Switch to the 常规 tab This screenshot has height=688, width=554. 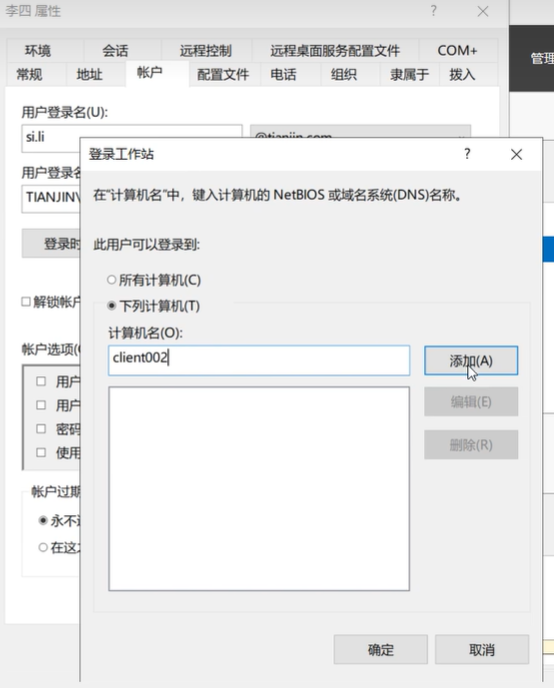(x=30, y=75)
